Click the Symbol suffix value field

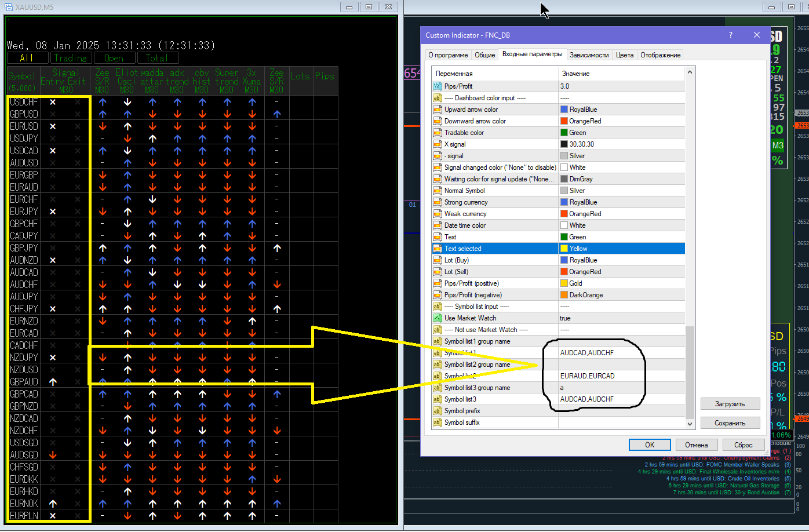[621, 422]
